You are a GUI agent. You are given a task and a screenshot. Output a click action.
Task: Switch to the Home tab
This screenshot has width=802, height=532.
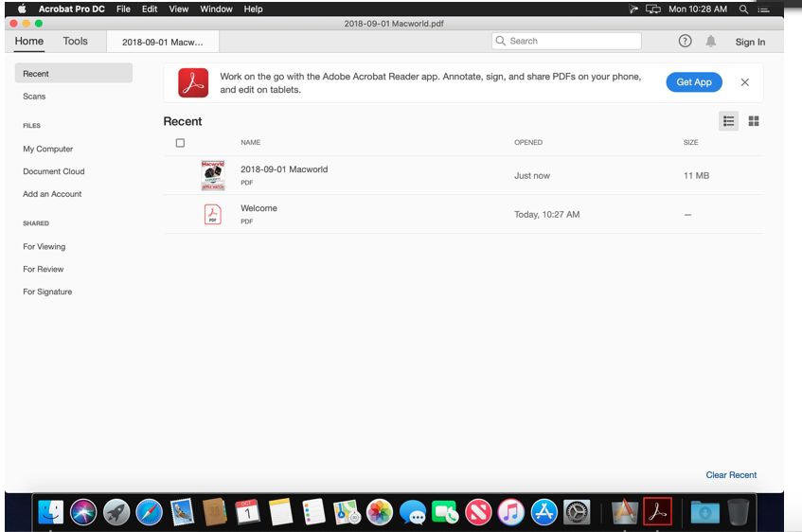(x=29, y=41)
